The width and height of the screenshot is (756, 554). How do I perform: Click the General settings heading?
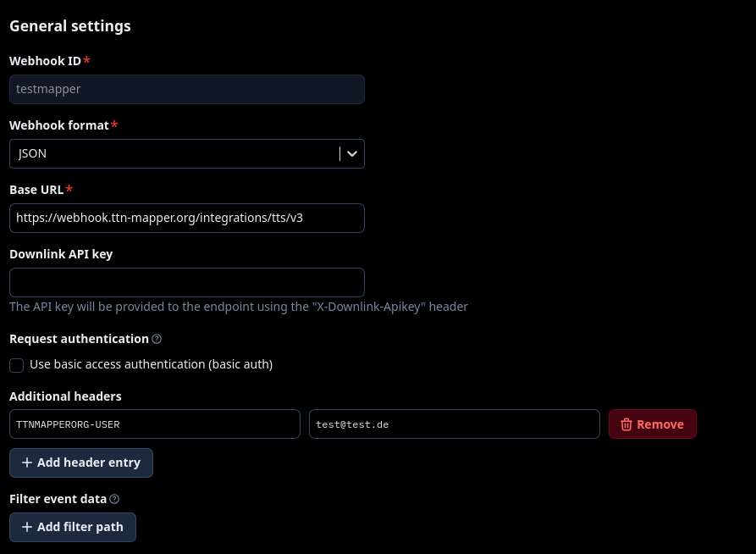pyautogui.click(x=70, y=26)
